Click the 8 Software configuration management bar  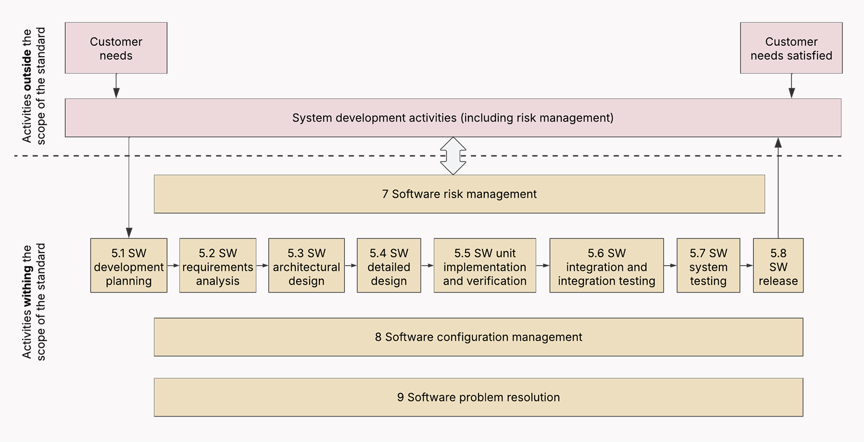(478, 337)
